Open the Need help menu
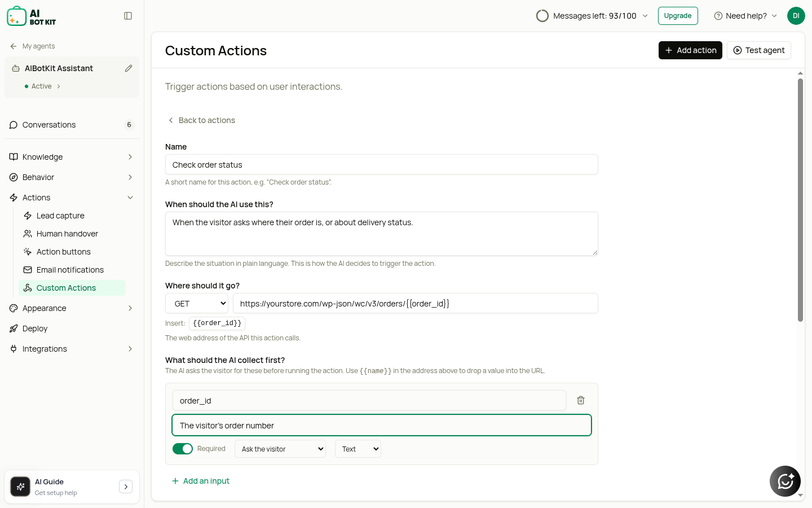Viewport: 812px width, 508px height. pyautogui.click(x=745, y=16)
